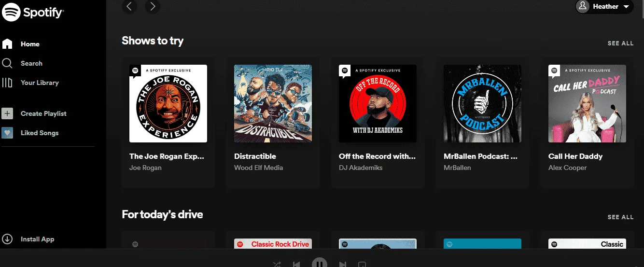The image size is (644, 267).
Task: Click the 'DJ Akademiks' creator name
Action: [361, 168]
